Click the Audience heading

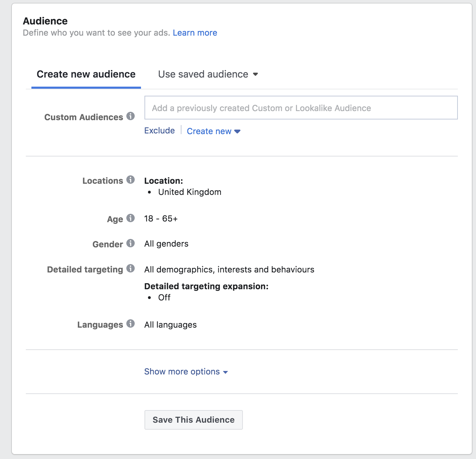[45, 21]
